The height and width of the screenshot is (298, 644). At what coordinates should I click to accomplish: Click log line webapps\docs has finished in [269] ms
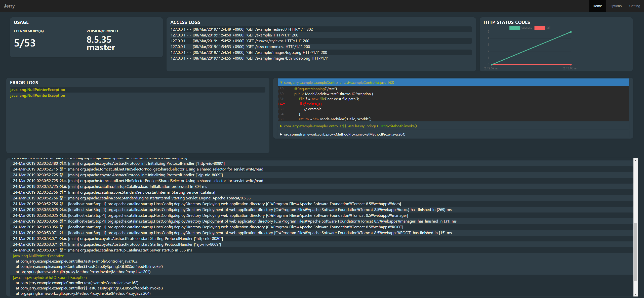pos(322,210)
